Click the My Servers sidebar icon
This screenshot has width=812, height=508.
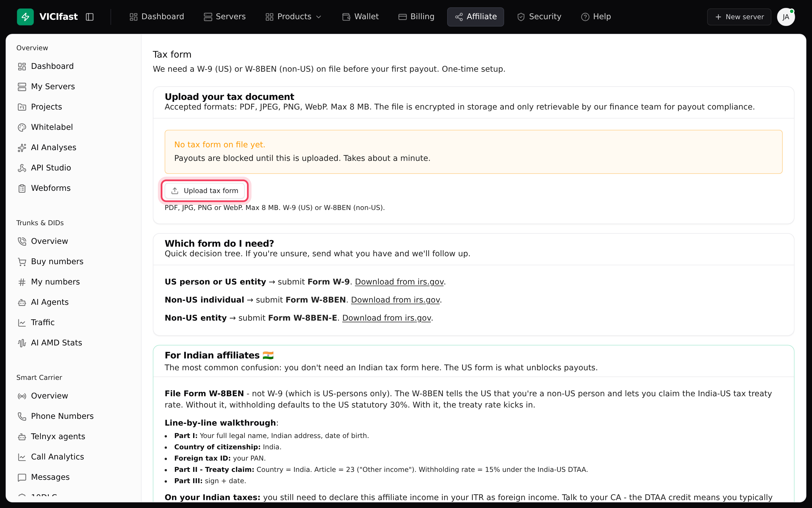click(x=22, y=87)
